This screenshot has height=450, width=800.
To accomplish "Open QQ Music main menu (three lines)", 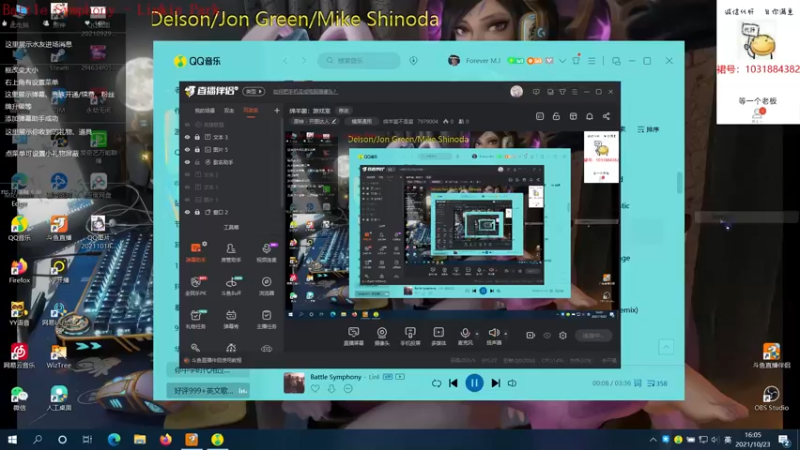I will point(592,61).
